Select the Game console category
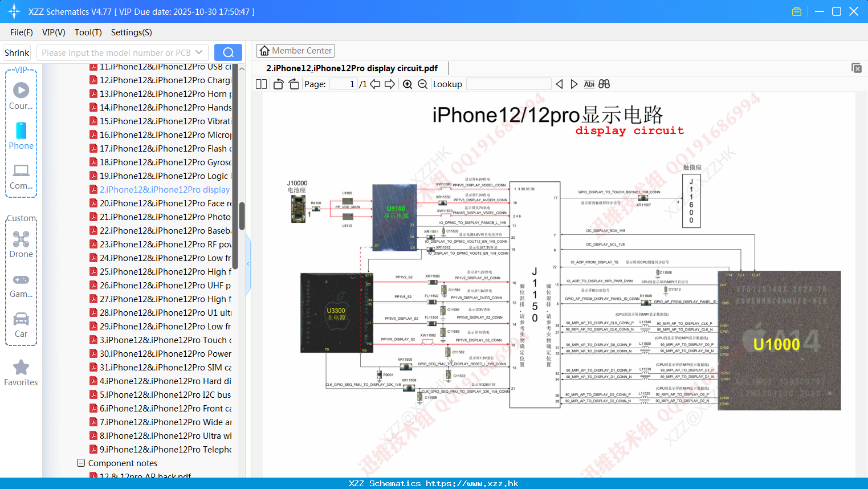The image size is (868, 489). click(x=21, y=285)
